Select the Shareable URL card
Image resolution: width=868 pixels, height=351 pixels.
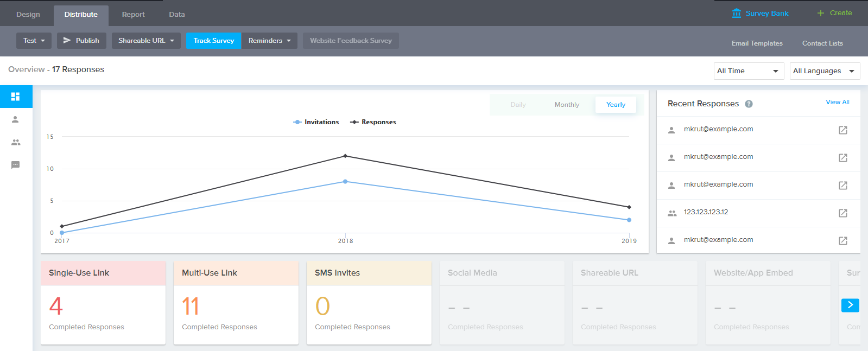click(x=635, y=303)
